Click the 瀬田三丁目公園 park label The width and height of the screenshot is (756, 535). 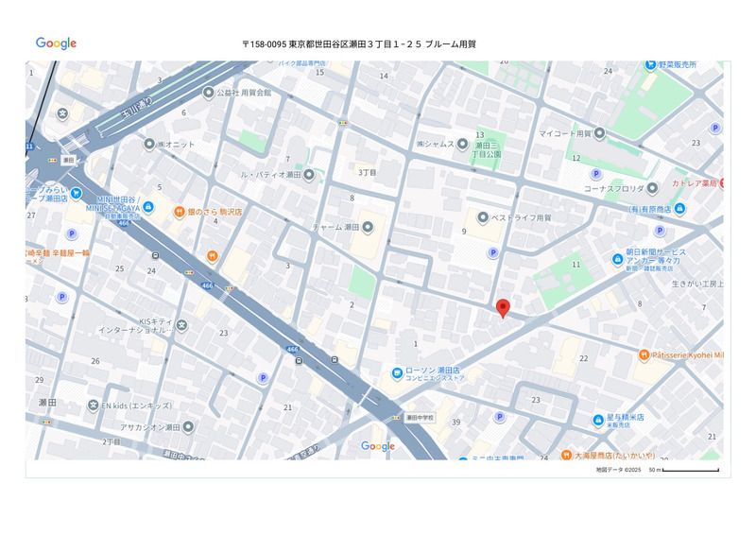coord(487,149)
